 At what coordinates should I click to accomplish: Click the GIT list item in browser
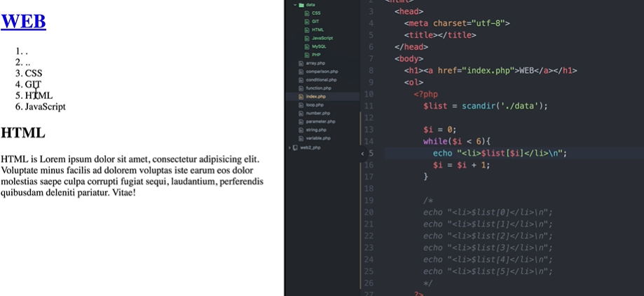(33, 84)
